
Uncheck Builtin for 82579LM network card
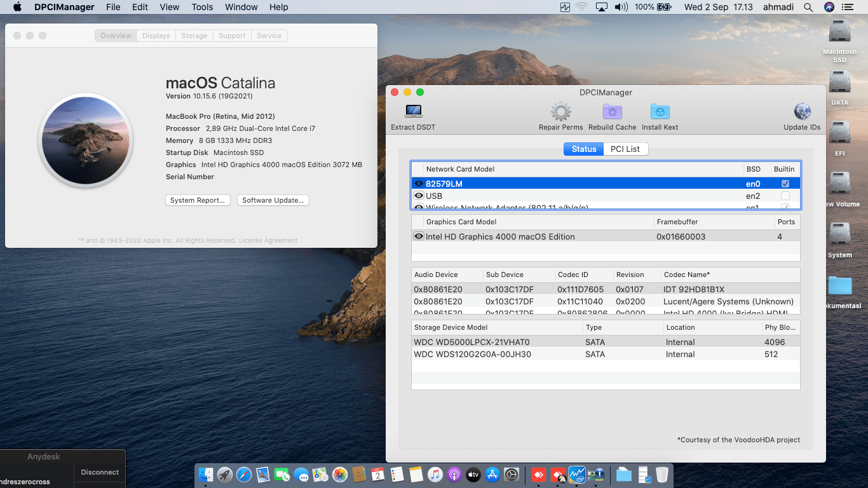coord(785,184)
